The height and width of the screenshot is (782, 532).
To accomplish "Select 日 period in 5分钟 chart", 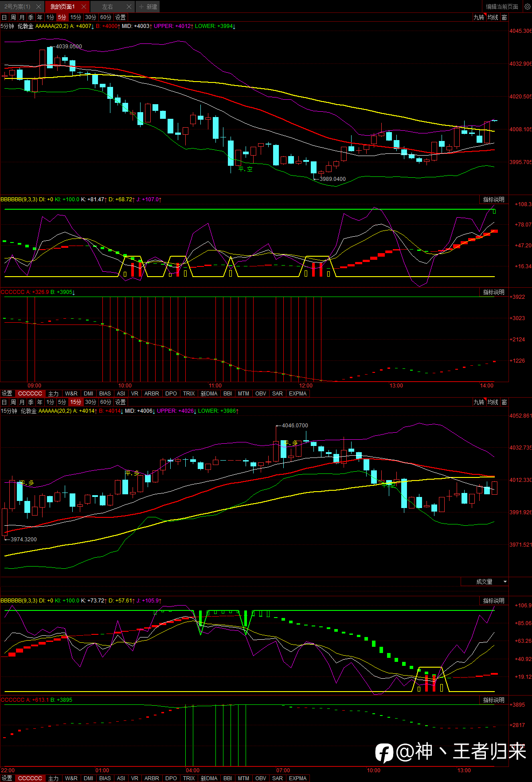I will tap(4, 17).
